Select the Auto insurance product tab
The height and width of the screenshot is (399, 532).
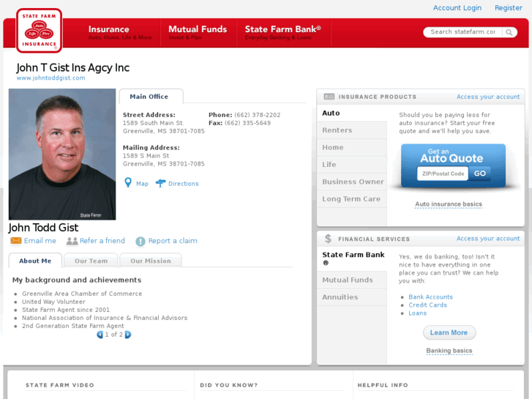352,113
